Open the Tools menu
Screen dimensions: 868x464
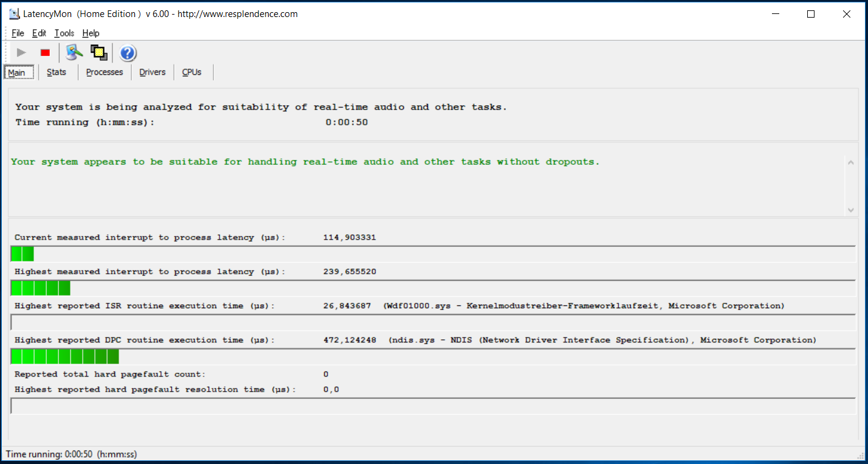click(64, 33)
